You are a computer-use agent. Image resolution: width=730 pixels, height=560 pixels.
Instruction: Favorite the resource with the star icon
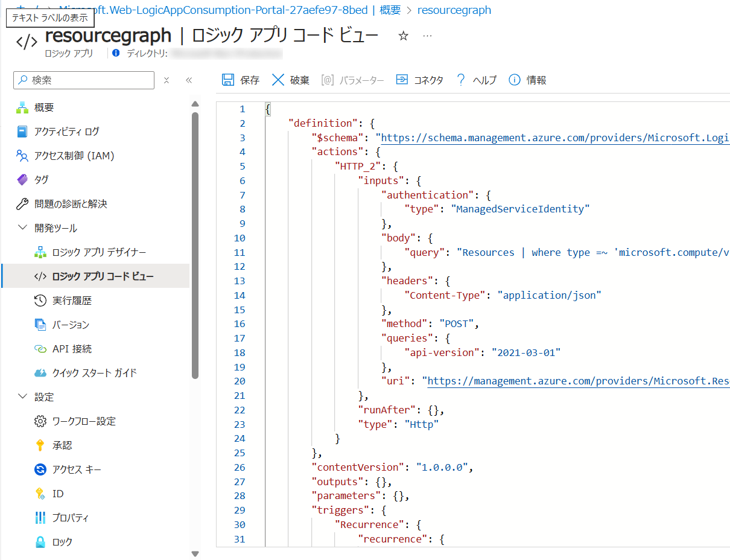tap(404, 36)
